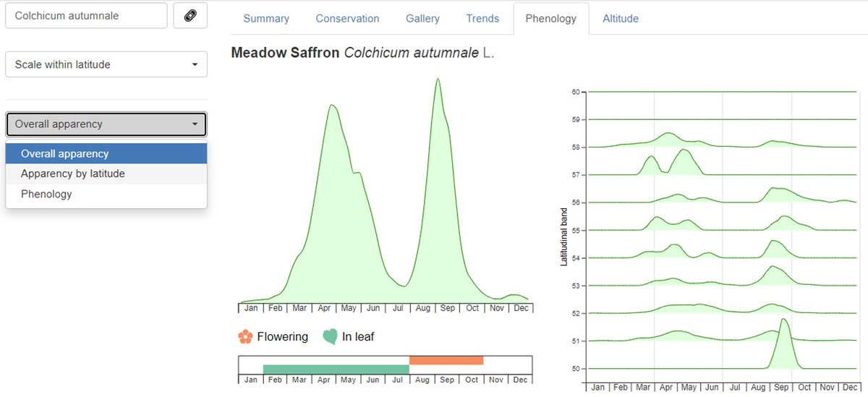The height and width of the screenshot is (397, 868).
Task: Click the In leaf legend label
Action: [358, 336]
